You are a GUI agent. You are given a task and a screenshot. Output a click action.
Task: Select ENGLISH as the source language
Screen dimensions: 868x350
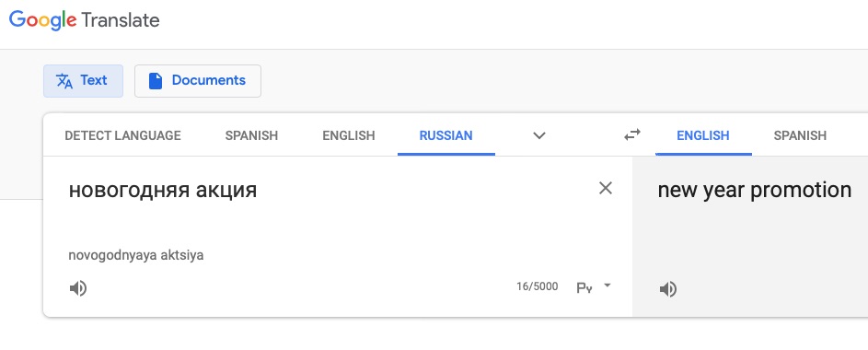tap(349, 135)
